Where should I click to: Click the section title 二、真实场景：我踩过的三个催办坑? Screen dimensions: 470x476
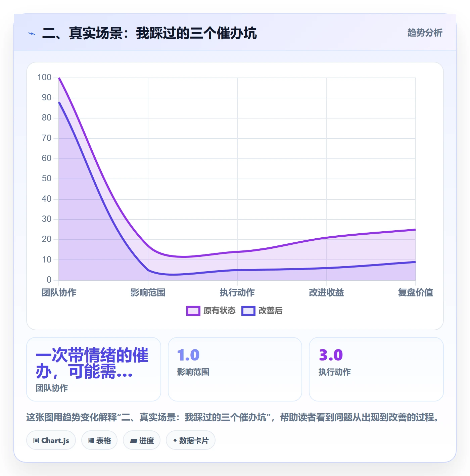[x=149, y=34]
